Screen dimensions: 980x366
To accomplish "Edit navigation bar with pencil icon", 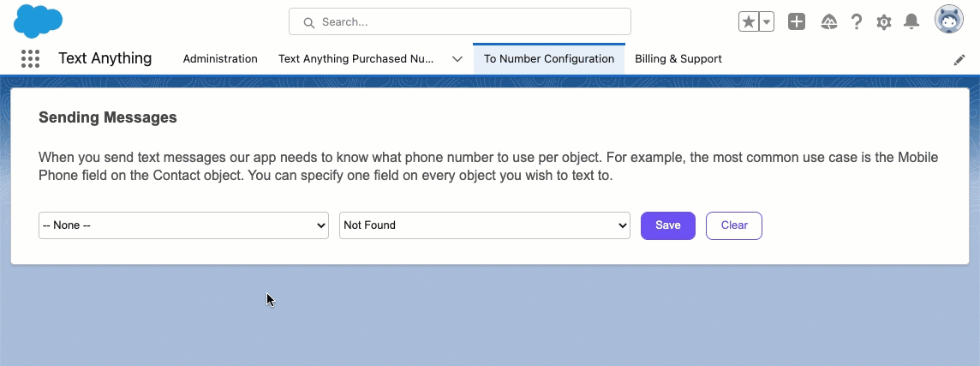I will point(959,59).
